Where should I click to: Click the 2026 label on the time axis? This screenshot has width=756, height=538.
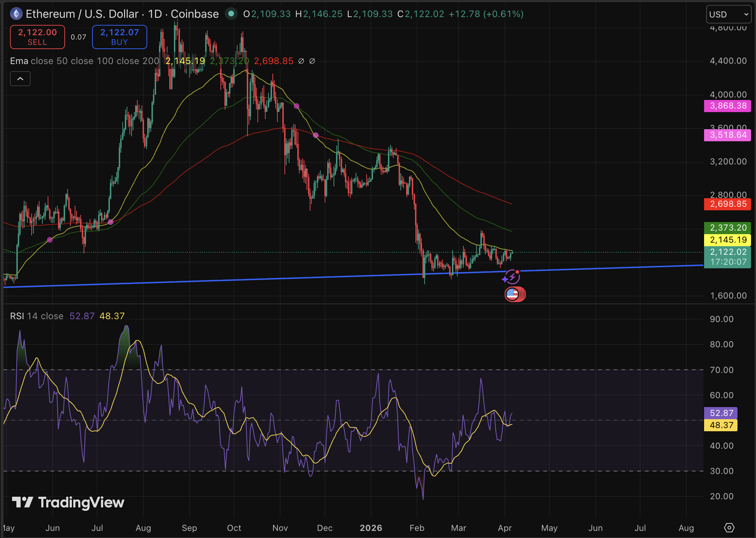371,528
